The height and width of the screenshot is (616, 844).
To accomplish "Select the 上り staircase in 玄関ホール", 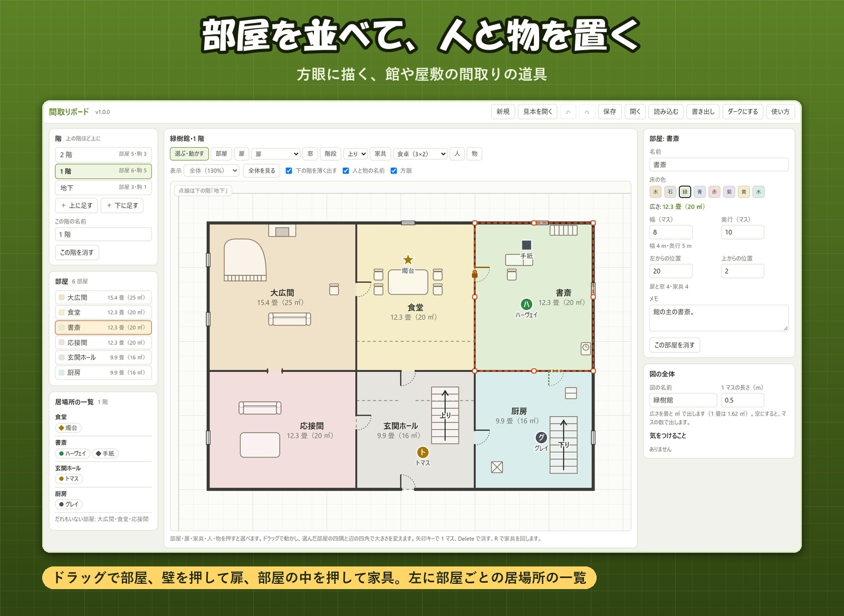I will 445,416.
